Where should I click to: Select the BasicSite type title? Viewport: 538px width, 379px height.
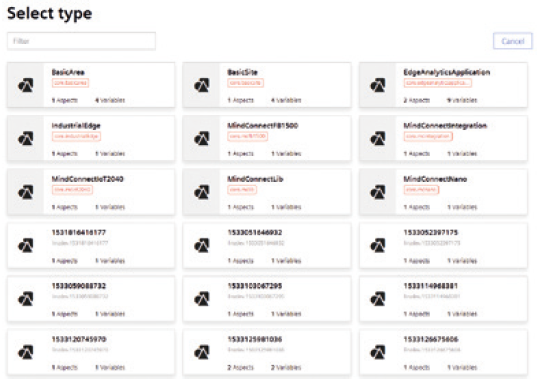242,72
